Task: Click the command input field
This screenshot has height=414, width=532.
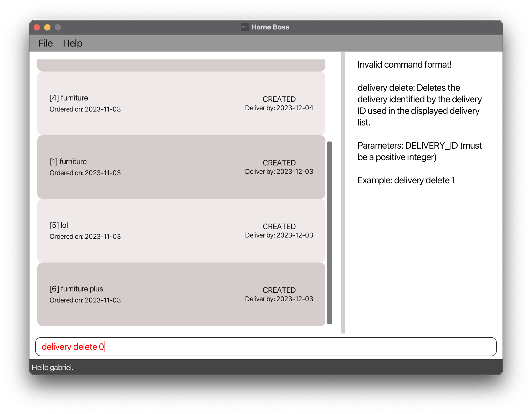Action: click(x=265, y=347)
